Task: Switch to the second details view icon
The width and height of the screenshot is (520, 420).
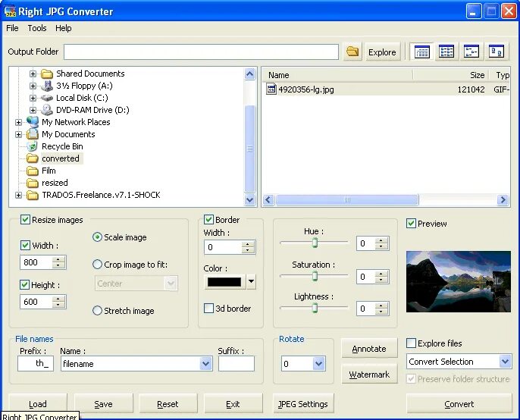Action: click(x=446, y=52)
